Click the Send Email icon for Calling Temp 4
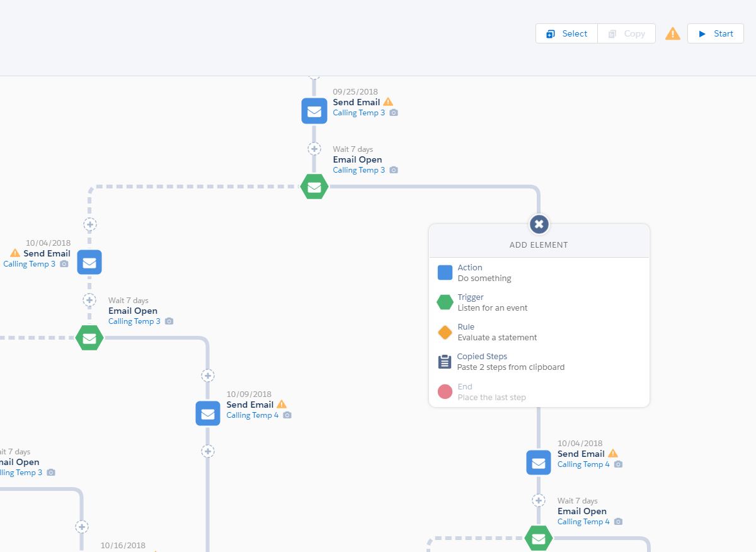The width and height of the screenshot is (756, 552). point(208,413)
